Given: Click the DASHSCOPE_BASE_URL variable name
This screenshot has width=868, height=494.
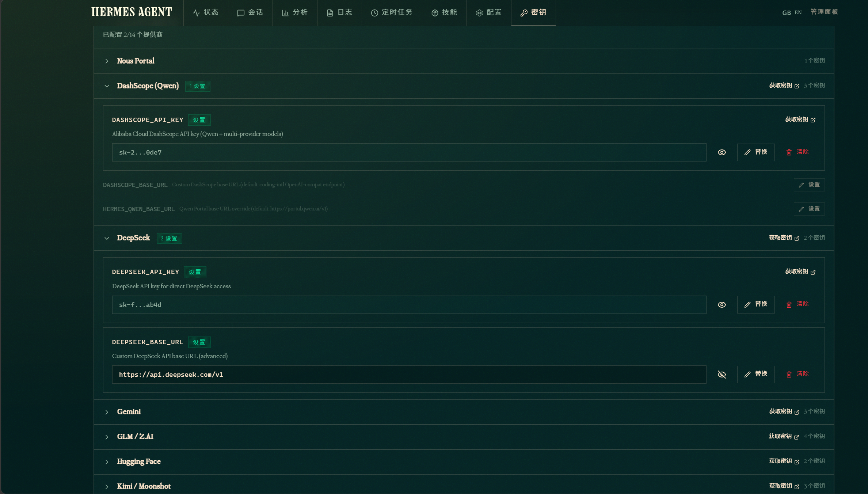Looking at the screenshot, I should [x=135, y=185].
